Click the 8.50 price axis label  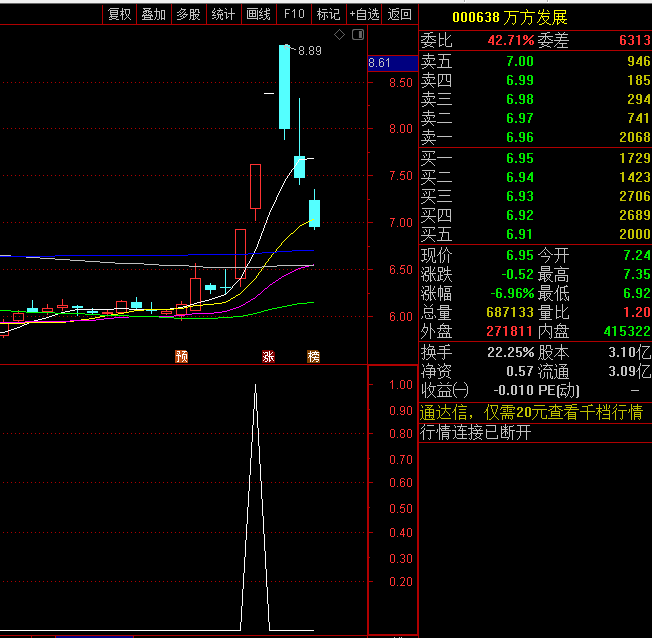401,83
